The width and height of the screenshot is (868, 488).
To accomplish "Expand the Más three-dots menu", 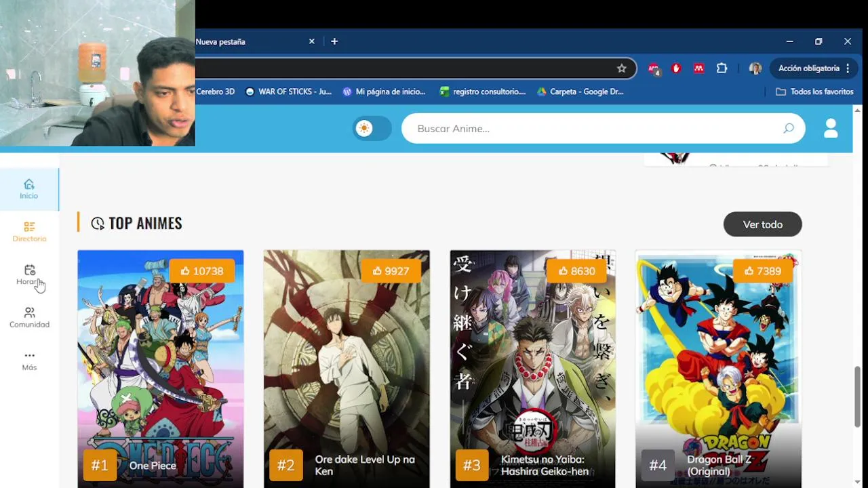I will coord(29,361).
